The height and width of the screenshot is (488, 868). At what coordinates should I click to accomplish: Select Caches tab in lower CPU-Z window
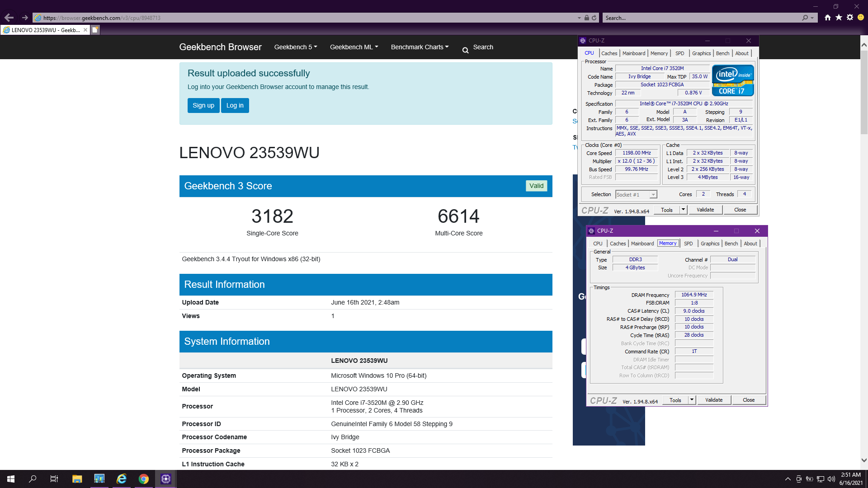click(618, 244)
